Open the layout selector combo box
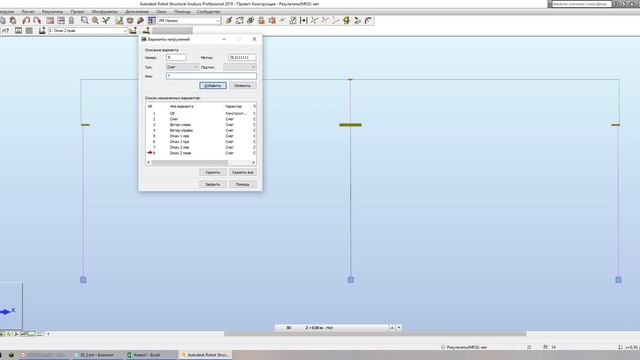The width and height of the screenshot is (640, 360). click(x=189, y=20)
